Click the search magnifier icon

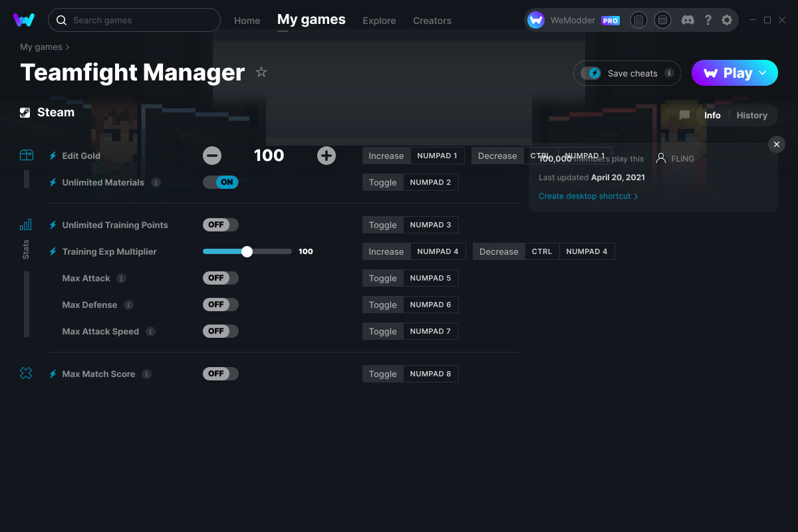tap(61, 21)
